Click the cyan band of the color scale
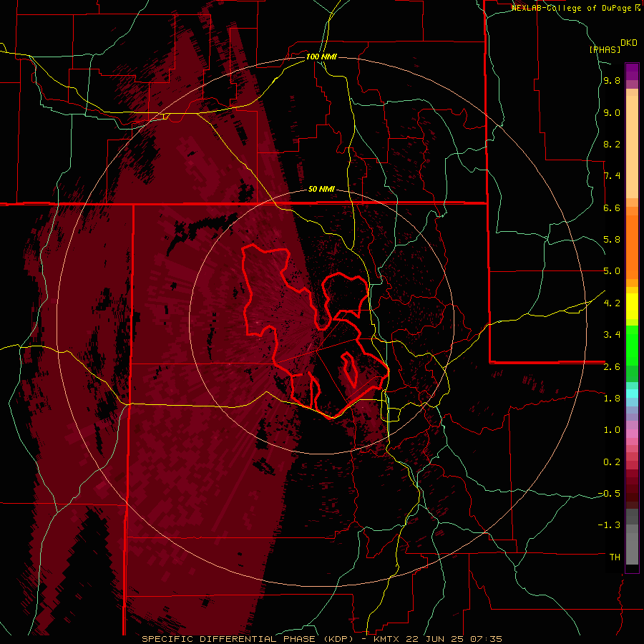The width and height of the screenshot is (644, 644). point(632,393)
